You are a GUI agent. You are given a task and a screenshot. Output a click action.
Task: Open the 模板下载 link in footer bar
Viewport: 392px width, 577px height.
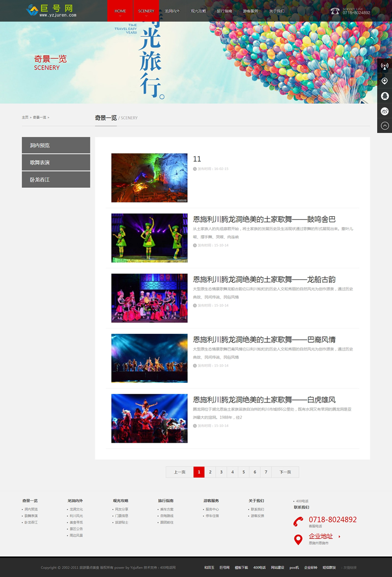(241, 567)
